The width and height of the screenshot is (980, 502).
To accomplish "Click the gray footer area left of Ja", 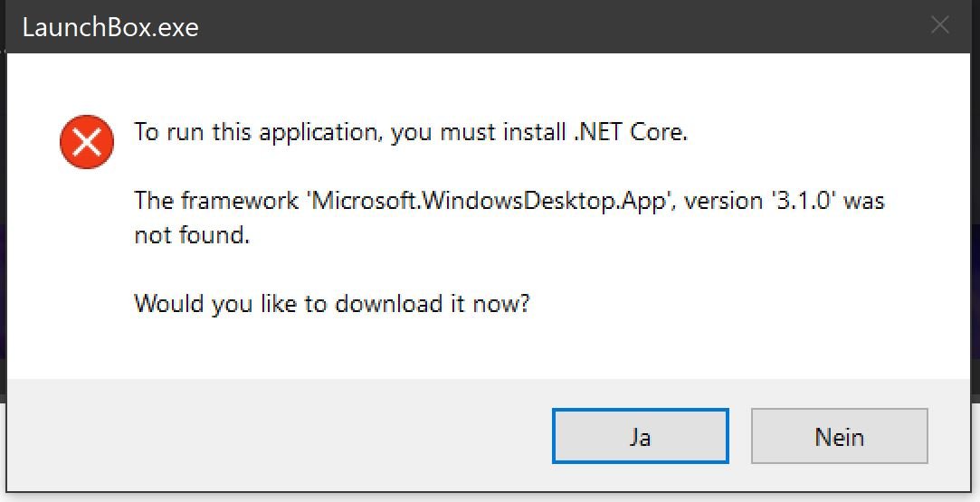I will click(x=280, y=436).
